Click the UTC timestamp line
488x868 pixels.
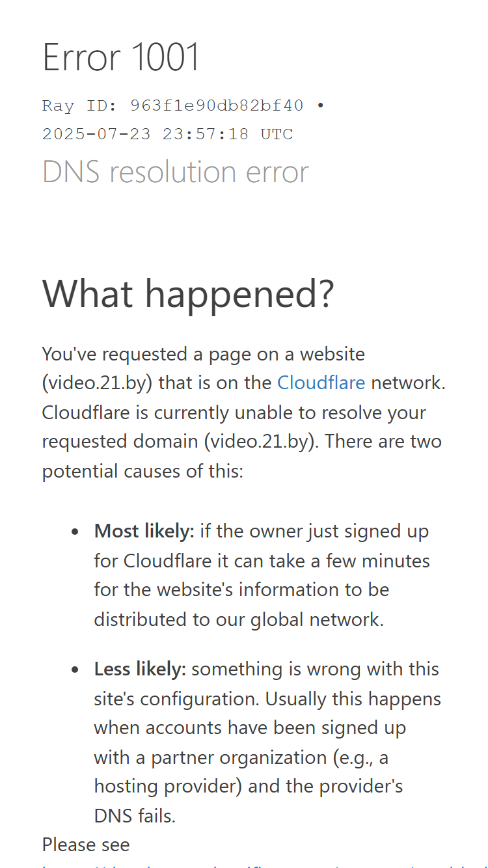click(168, 134)
